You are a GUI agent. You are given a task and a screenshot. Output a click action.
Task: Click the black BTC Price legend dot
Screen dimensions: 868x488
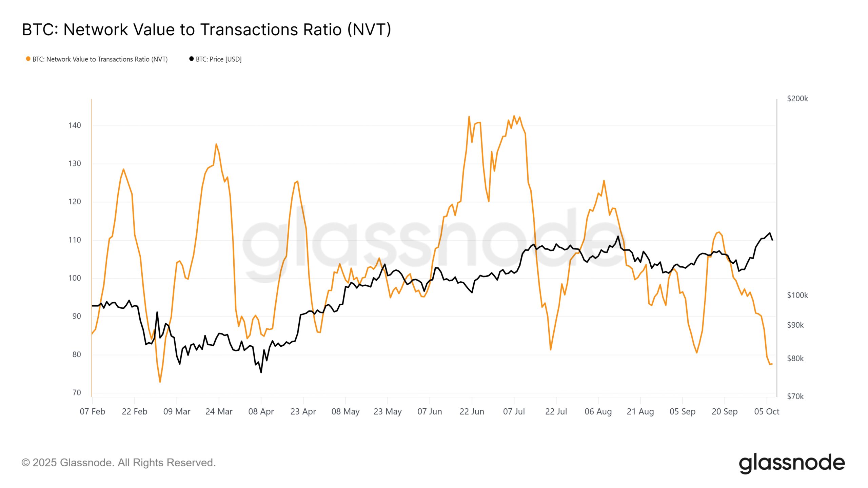tap(191, 59)
